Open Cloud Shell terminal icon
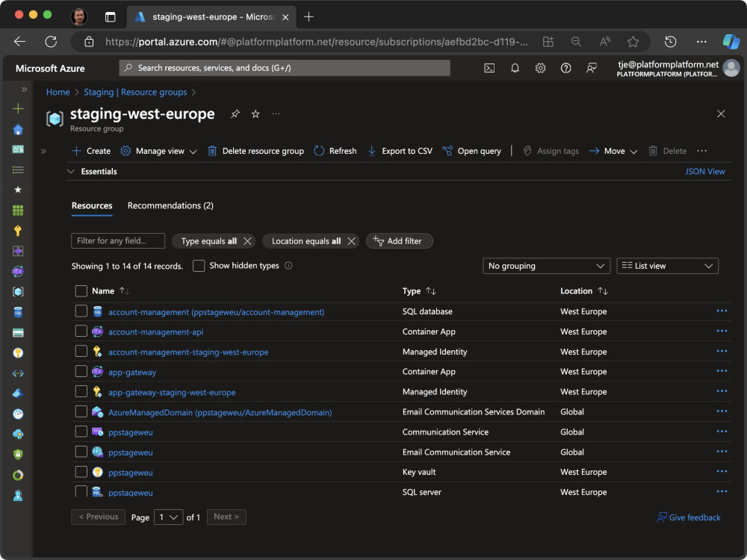The width and height of the screenshot is (747, 560). pyautogui.click(x=489, y=68)
